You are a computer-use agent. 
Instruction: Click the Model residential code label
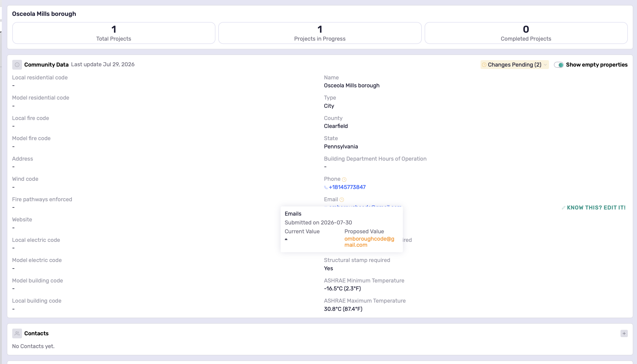[x=41, y=98]
